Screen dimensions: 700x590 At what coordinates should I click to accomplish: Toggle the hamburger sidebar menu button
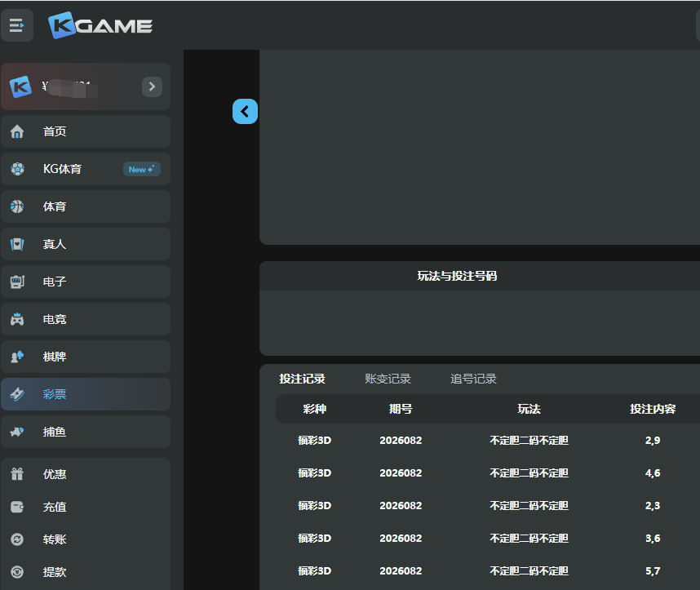(17, 25)
